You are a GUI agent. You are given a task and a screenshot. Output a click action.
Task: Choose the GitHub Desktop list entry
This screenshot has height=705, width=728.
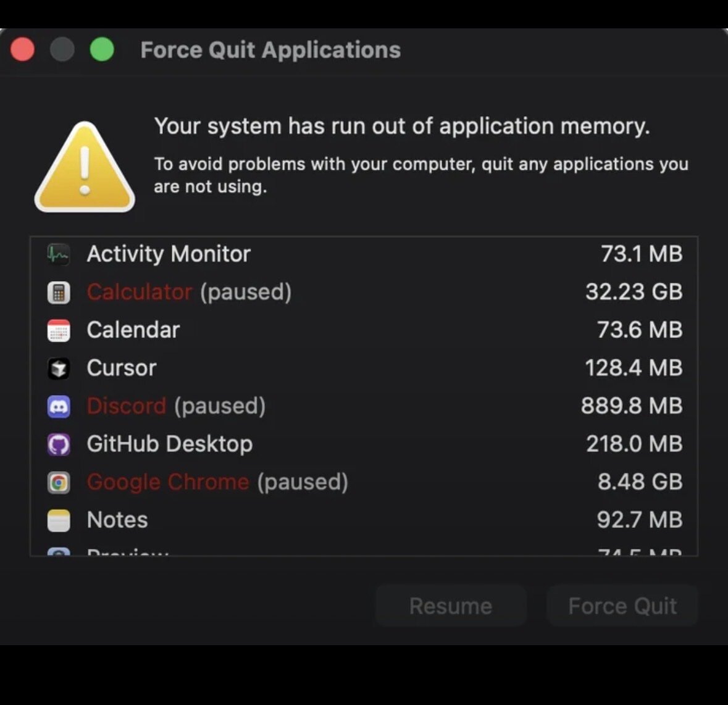point(169,444)
